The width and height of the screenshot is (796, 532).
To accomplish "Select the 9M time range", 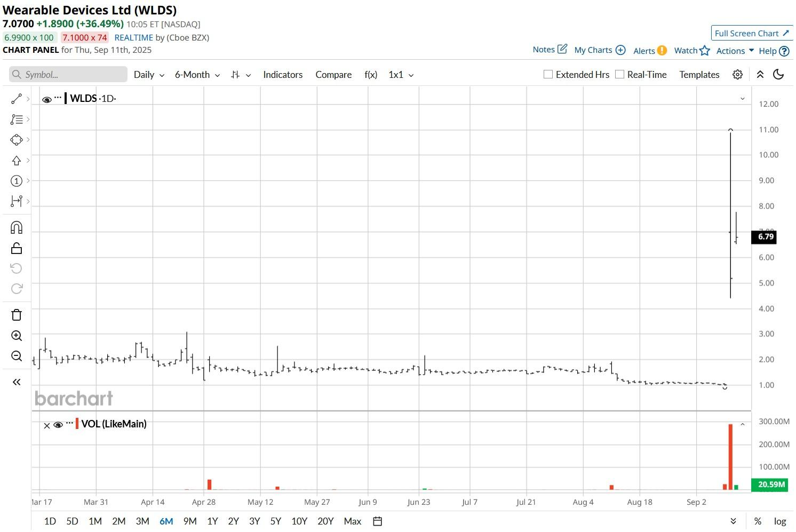I will coord(190,521).
